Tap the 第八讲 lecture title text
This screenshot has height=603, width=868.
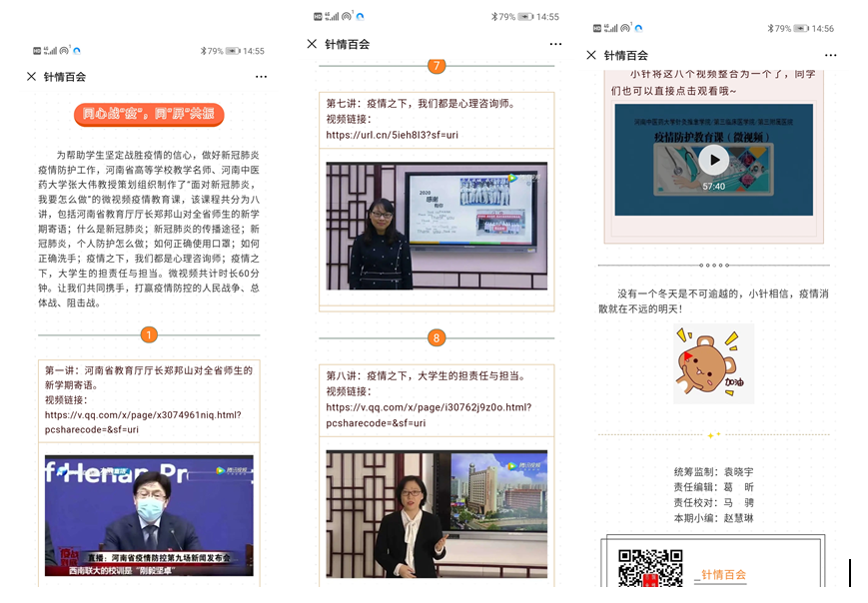[426, 375]
